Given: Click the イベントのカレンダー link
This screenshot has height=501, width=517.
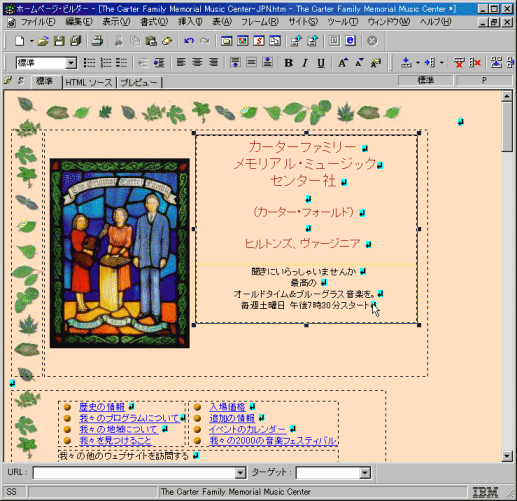Looking at the screenshot, I should pyautogui.click(x=247, y=429).
